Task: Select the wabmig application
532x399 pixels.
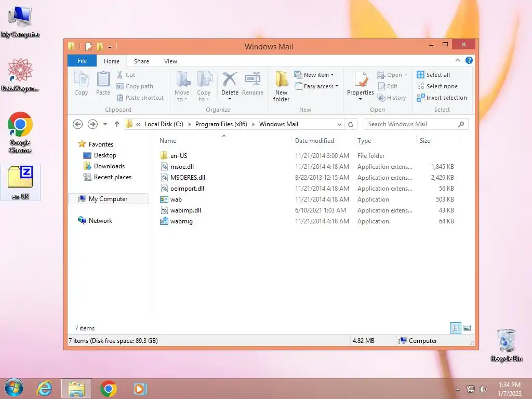Action: (x=181, y=221)
